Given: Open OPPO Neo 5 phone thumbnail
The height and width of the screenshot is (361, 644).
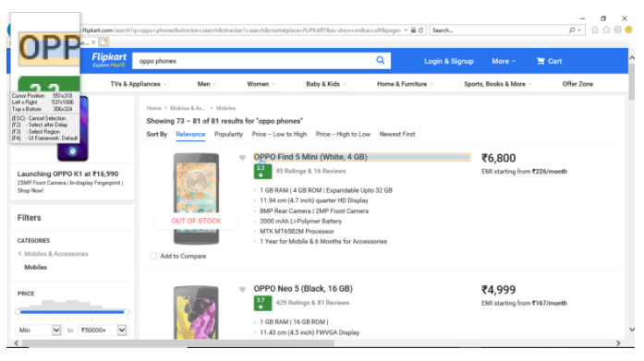Looking at the screenshot, I should point(196,313).
